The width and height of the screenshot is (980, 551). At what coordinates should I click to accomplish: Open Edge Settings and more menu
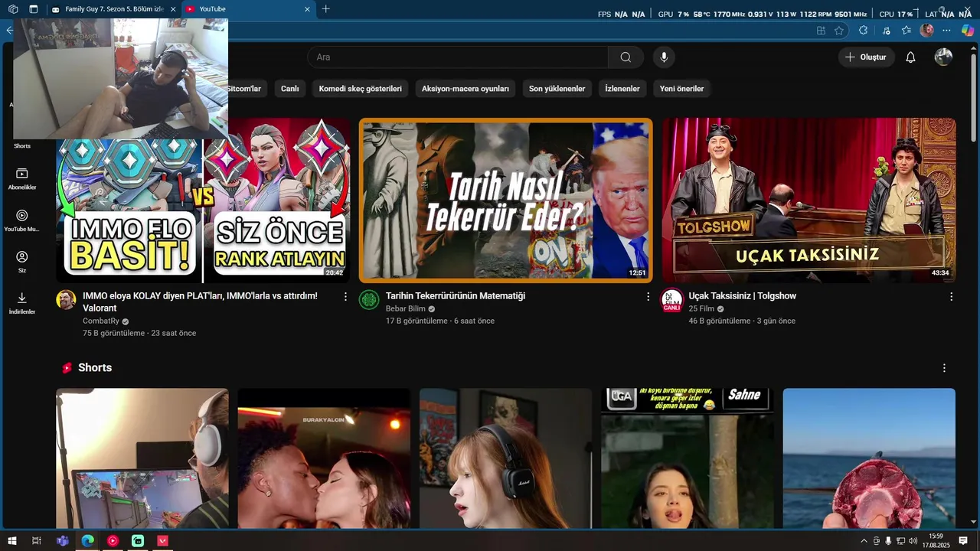[x=946, y=31]
